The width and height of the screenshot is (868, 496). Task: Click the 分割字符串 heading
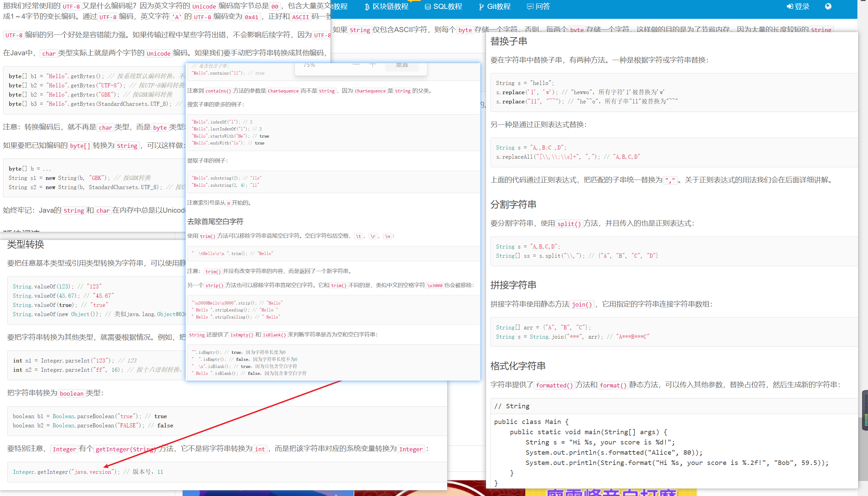513,204
